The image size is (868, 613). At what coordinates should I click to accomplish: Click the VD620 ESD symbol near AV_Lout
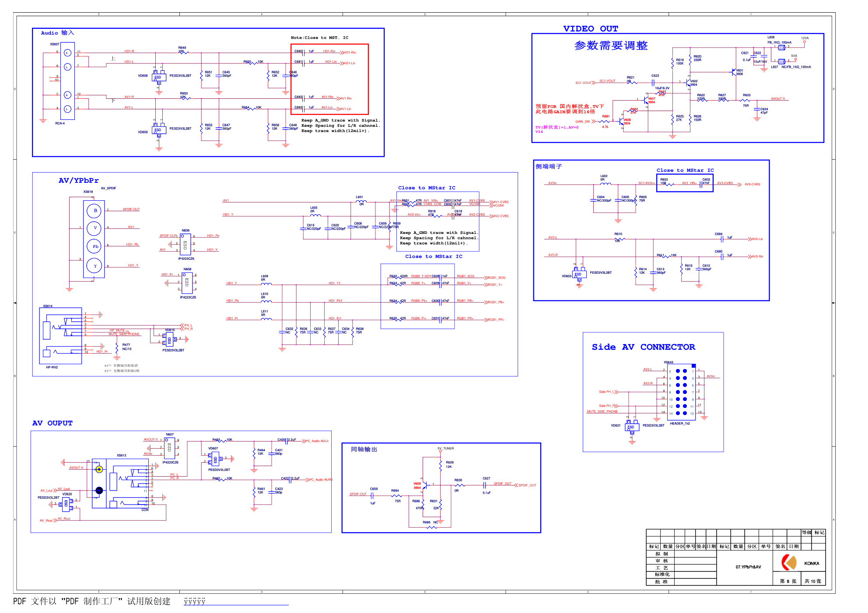(x=66, y=504)
